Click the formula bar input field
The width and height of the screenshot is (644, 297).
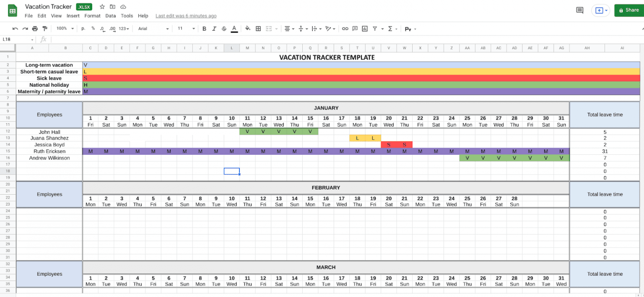click(335, 39)
